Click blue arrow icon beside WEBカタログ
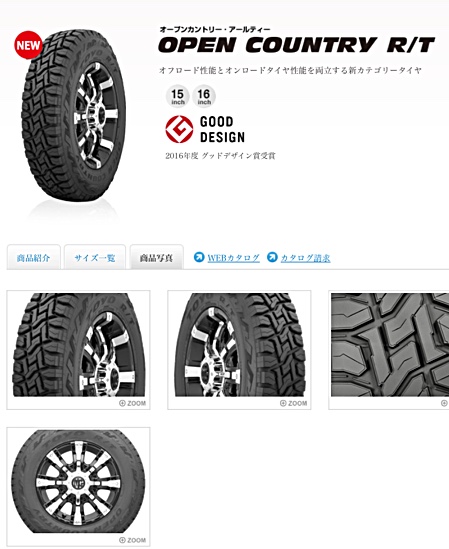This screenshot has width=449, height=549. pyautogui.click(x=199, y=257)
